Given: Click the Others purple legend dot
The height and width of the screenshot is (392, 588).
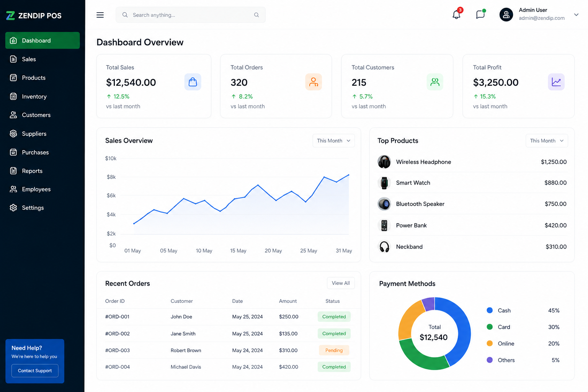Looking at the screenshot, I should 490,360.
